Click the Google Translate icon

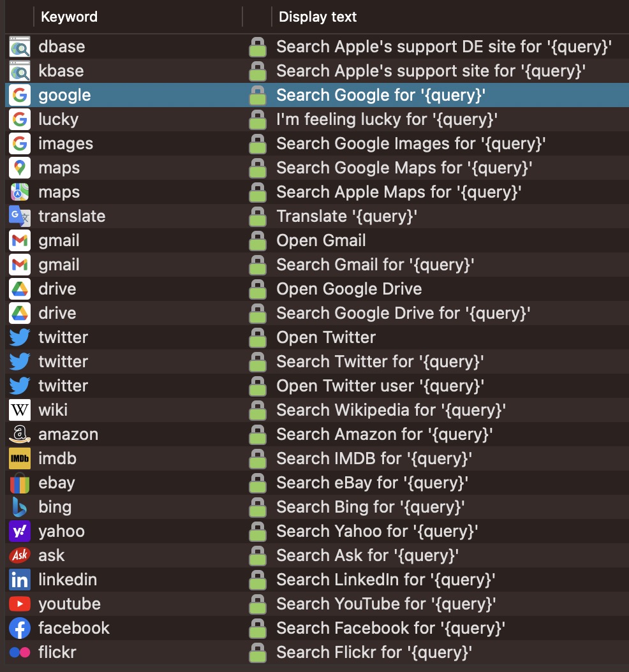pos(20,216)
